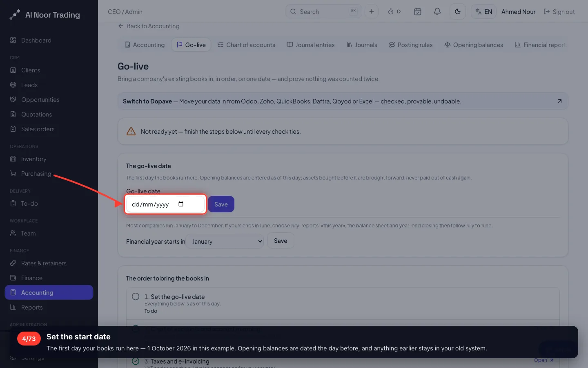Go to Leads in sidebar

coord(49,85)
